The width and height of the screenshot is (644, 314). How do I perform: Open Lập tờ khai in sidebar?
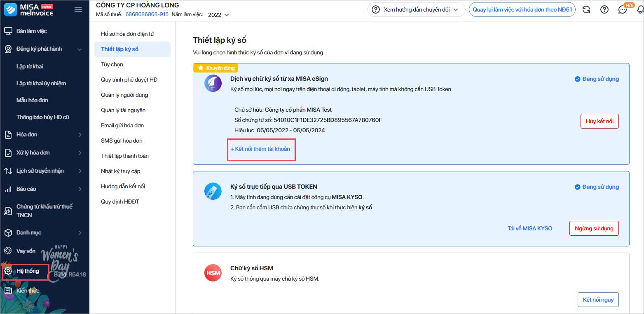click(x=30, y=67)
